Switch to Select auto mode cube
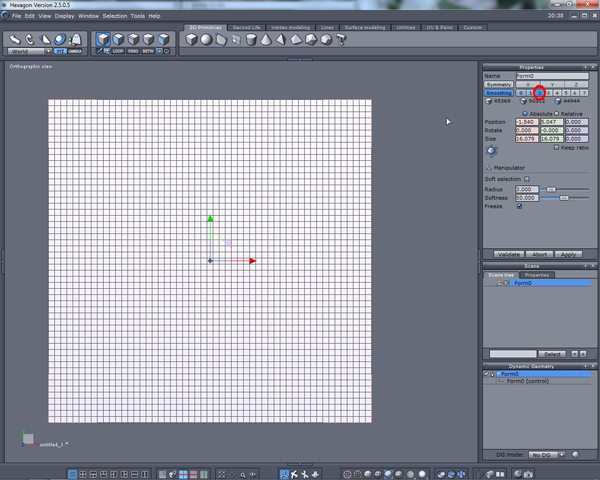Screen dimensions: 600x480 pos(163,39)
